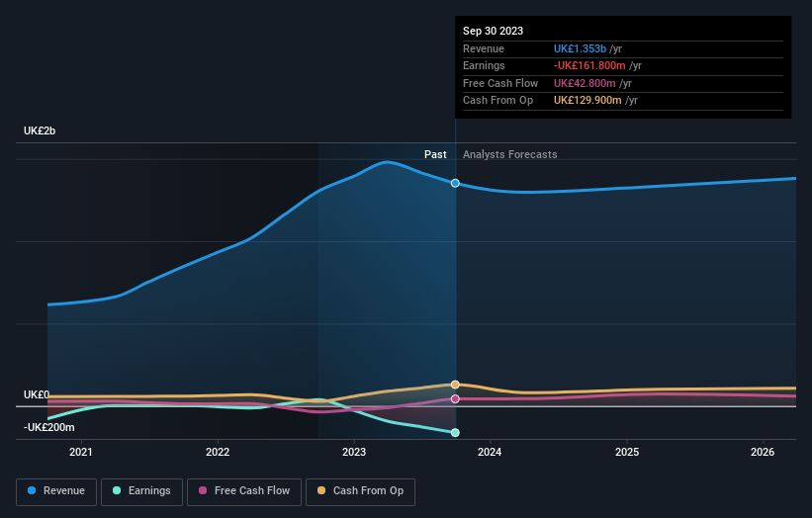The height and width of the screenshot is (518, 812).
Task: Click the 2025 x-axis label
Action: pyautogui.click(x=627, y=453)
